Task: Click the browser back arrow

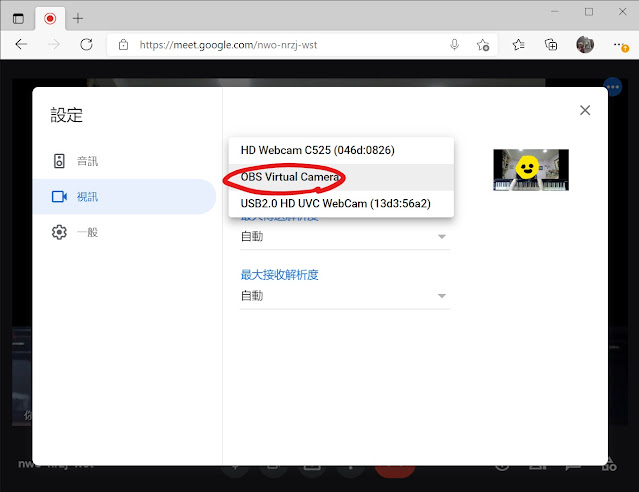Action: click(21, 44)
